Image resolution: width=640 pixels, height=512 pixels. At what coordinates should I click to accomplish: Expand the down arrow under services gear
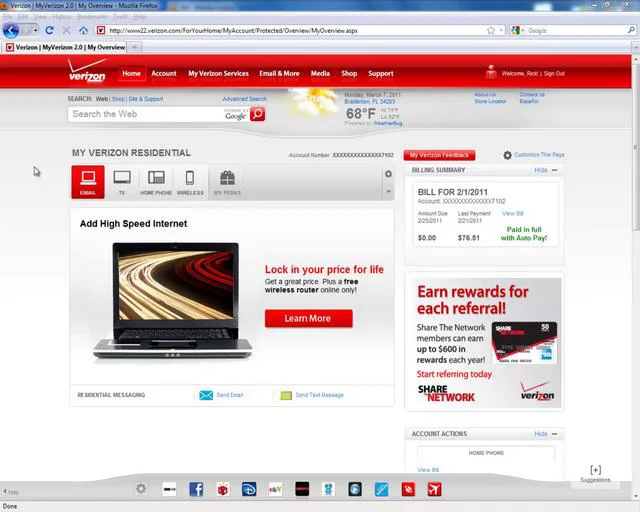pos(388,191)
